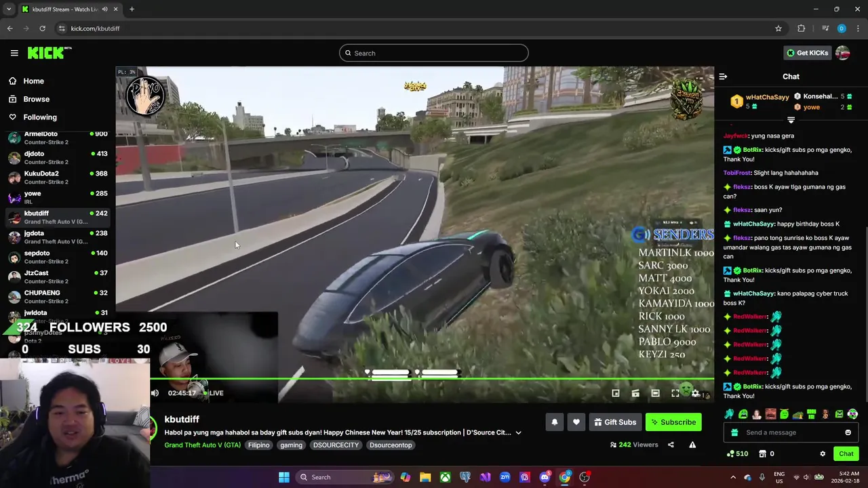The image size is (868, 488).
Task: Open the user profile avatar menu
Action: [843, 53]
